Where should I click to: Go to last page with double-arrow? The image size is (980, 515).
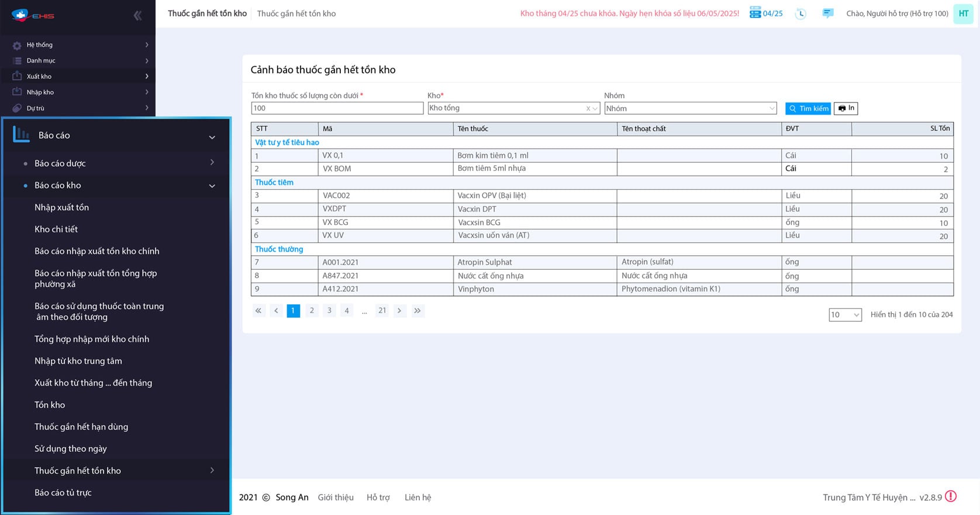[x=417, y=311]
